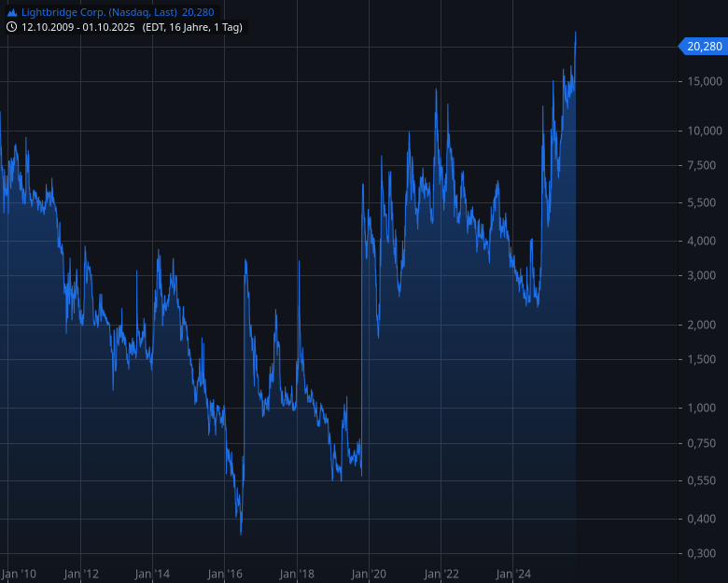Click the 12.10.2009 - 01.10.2025 date range
The width and height of the screenshot is (728, 583).
tap(78, 27)
